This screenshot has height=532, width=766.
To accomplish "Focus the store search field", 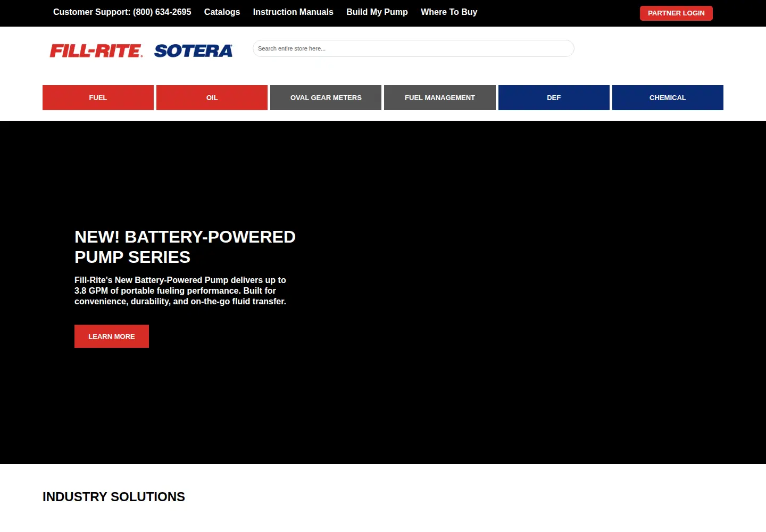I will 413,48.
